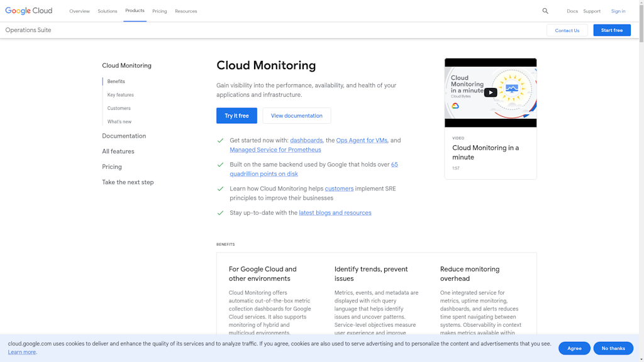This screenshot has height=362, width=644.
Task: Click the Google Cloud logo
Action: pyautogui.click(x=28, y=11)
